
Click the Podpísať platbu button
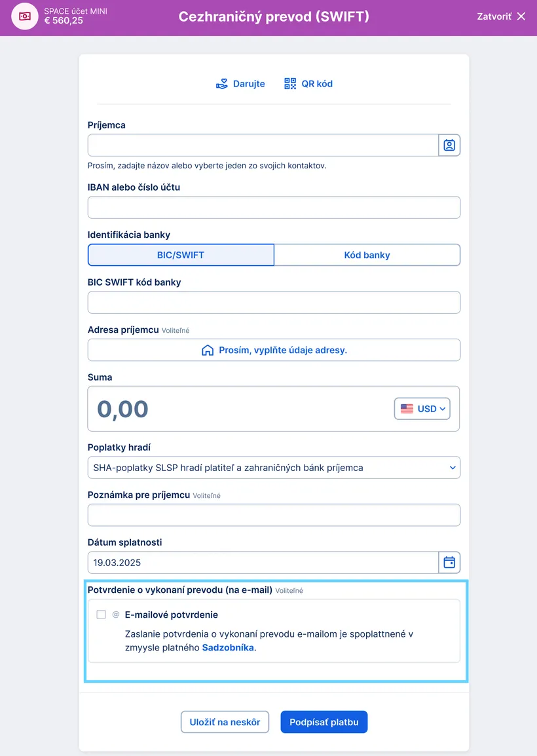[324, 722]
